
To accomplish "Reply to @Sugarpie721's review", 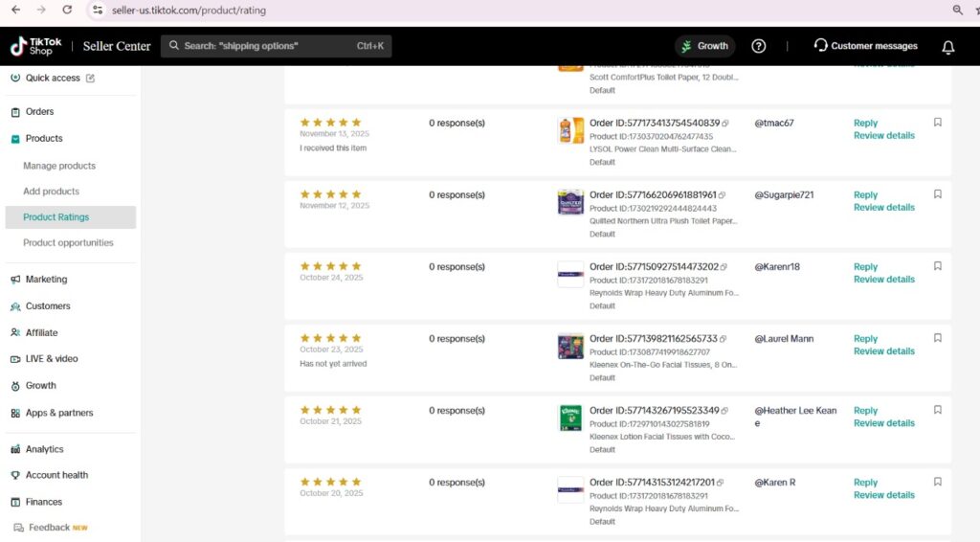I will point(865,195).
